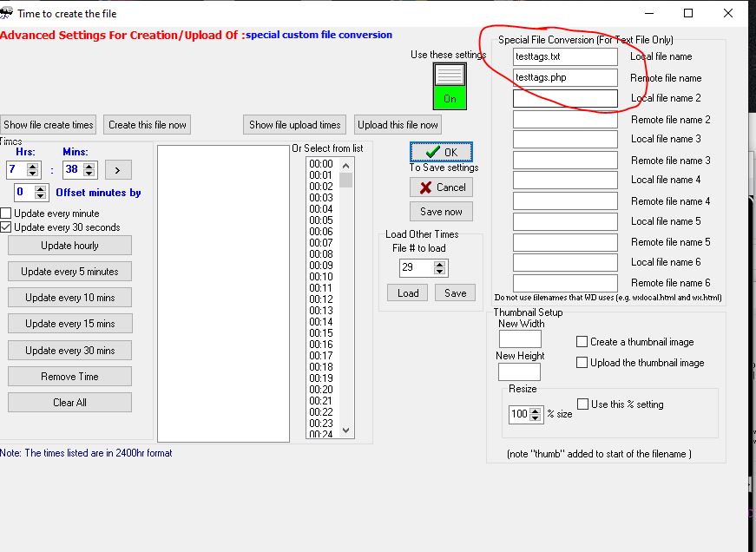Click the New Height thumbnail field
756x552 pixels.
[519, 371]
